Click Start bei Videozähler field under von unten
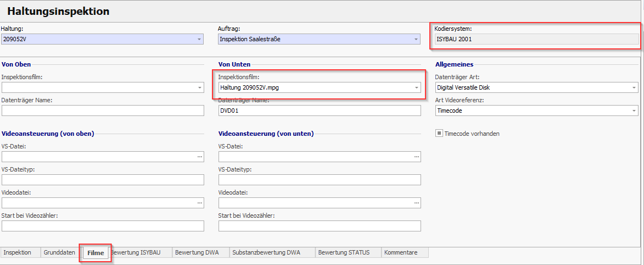 pyautogui.click(x=319, y=226)
